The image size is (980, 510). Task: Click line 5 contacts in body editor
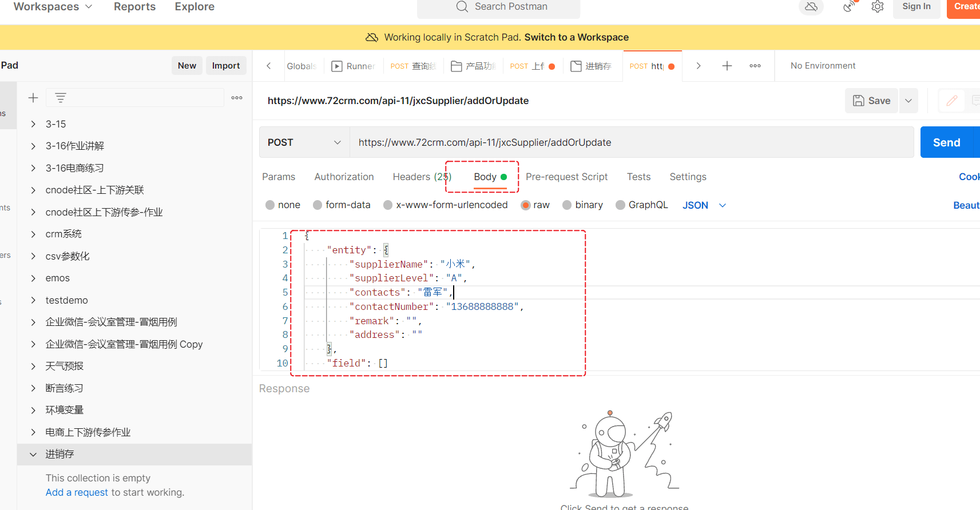[x=377, y=292]
